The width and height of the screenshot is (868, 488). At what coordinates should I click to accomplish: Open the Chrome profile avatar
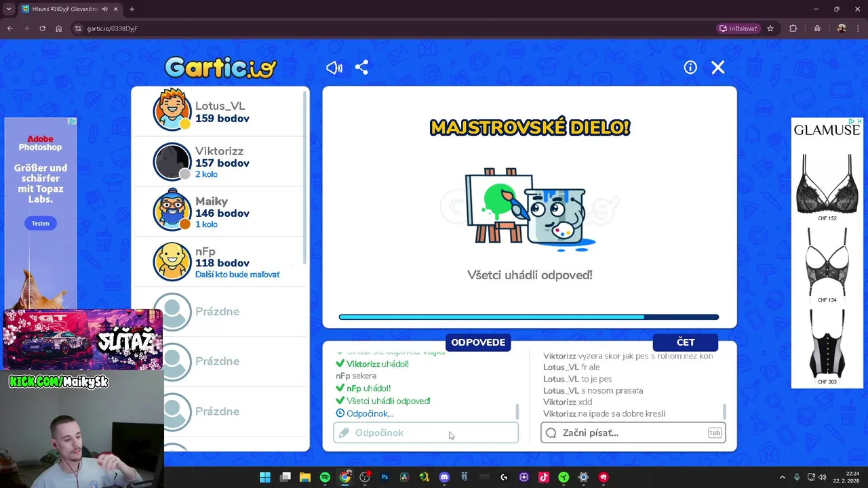842,28
